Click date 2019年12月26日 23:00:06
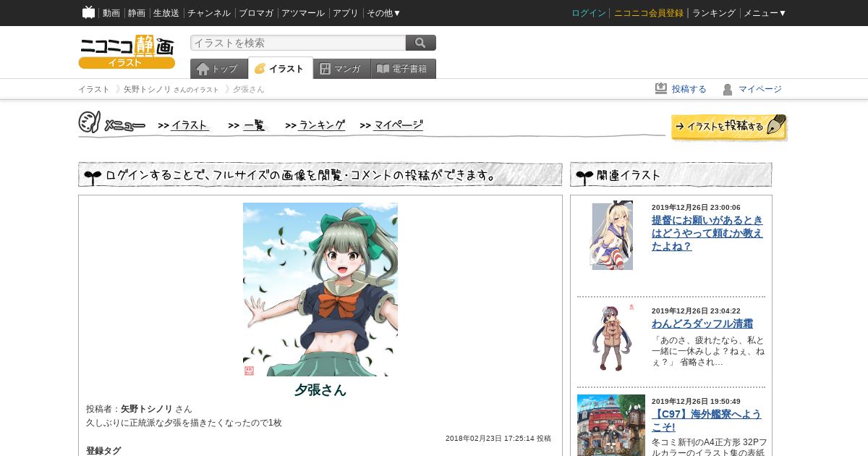Screen dimensions: 868x456 click(696, 208)
